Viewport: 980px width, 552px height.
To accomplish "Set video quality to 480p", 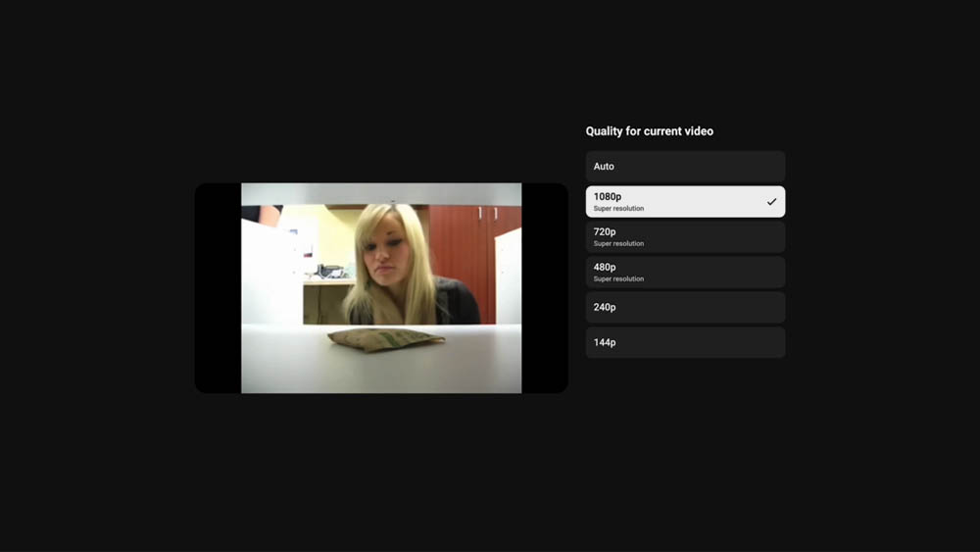I will 685,273.
